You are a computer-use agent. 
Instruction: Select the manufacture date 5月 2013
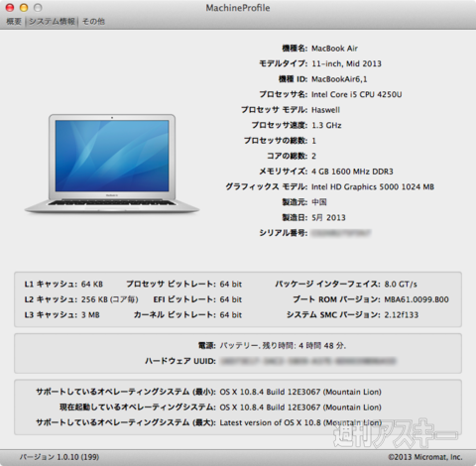(x=328, y=217)
